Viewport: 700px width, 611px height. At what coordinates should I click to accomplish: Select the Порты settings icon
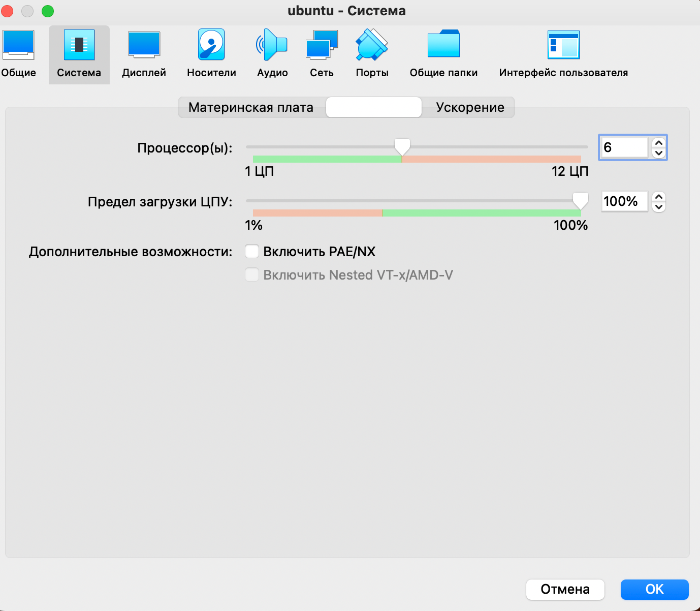[372, 46]
